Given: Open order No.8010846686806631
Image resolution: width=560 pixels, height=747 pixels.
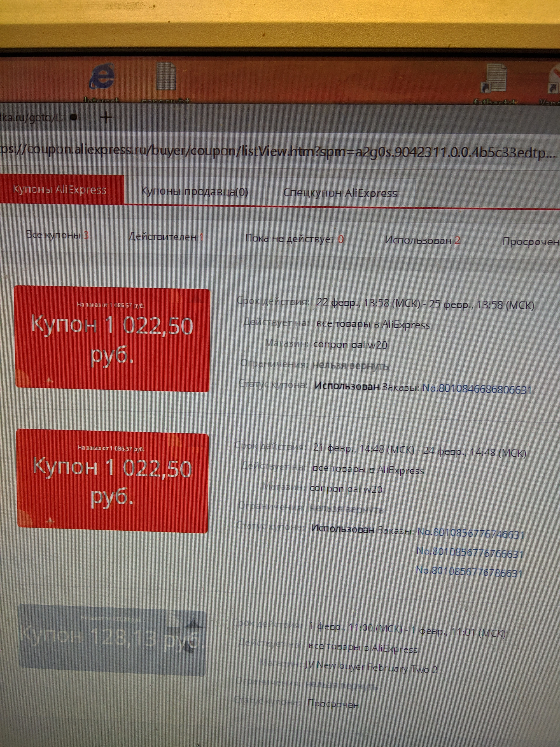Looking at the screenshot, I should click(x=477, y=389).
